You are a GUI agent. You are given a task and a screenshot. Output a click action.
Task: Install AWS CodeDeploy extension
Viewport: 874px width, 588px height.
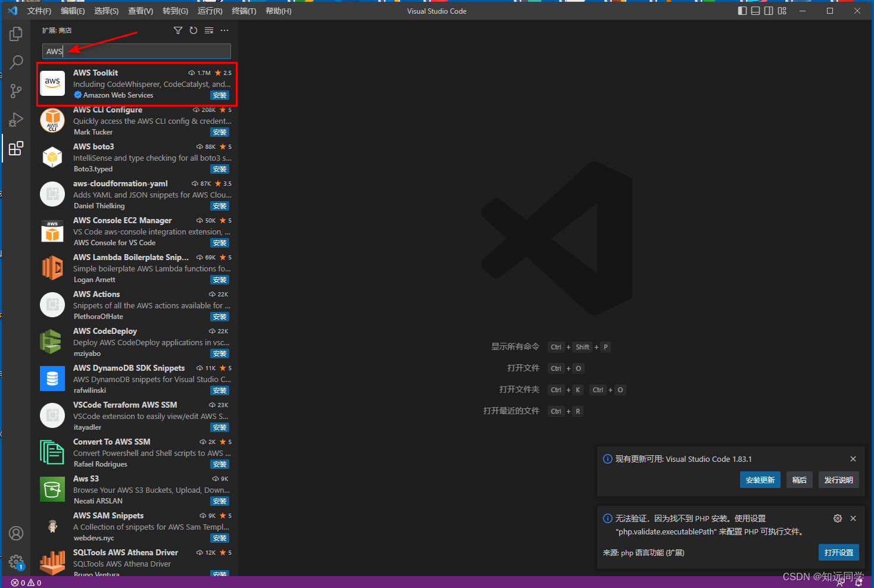(x=220, y=354)
